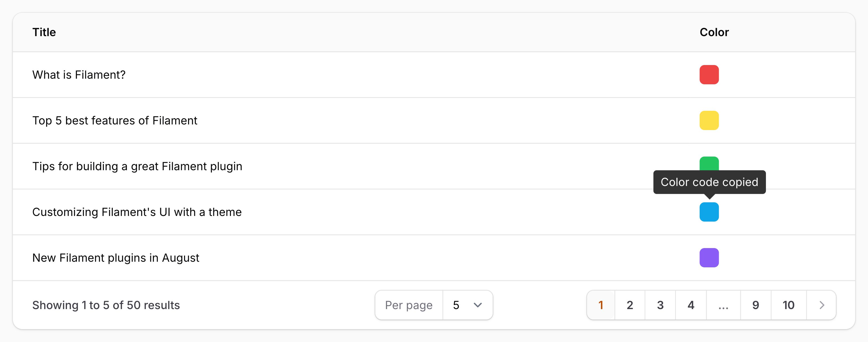Jump to page 9

coord(755,305)
